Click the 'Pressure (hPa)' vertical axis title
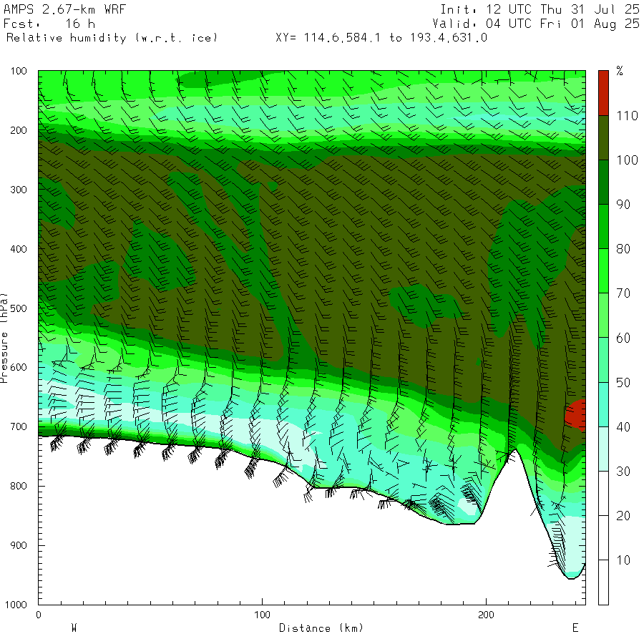This screenshot has width=644, height=644. pyautogui.click(x=4, y=338)
